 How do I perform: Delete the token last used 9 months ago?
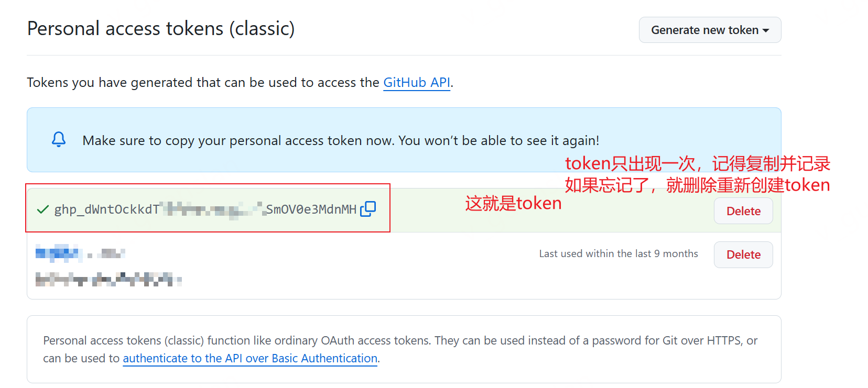point(743,254)
